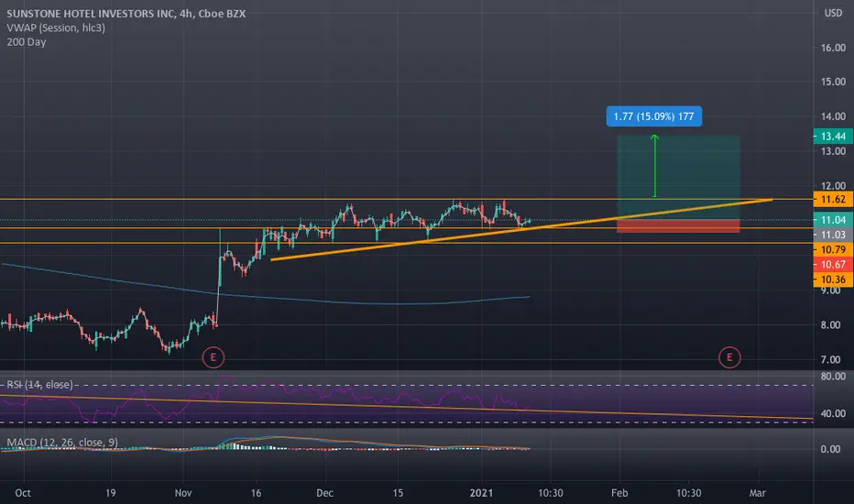Click the 11.62 resistance price label
The image size is (854, 504).
click(833, 200)
